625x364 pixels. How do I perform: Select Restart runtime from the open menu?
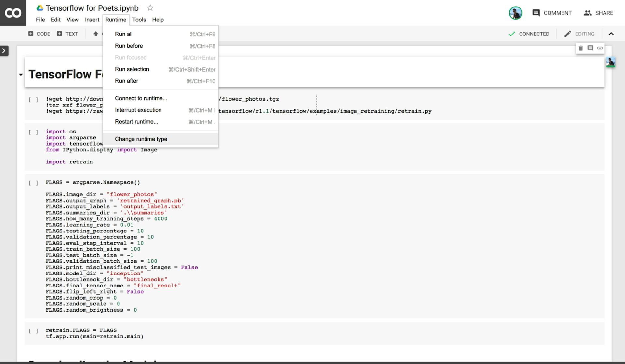point(136,122)
